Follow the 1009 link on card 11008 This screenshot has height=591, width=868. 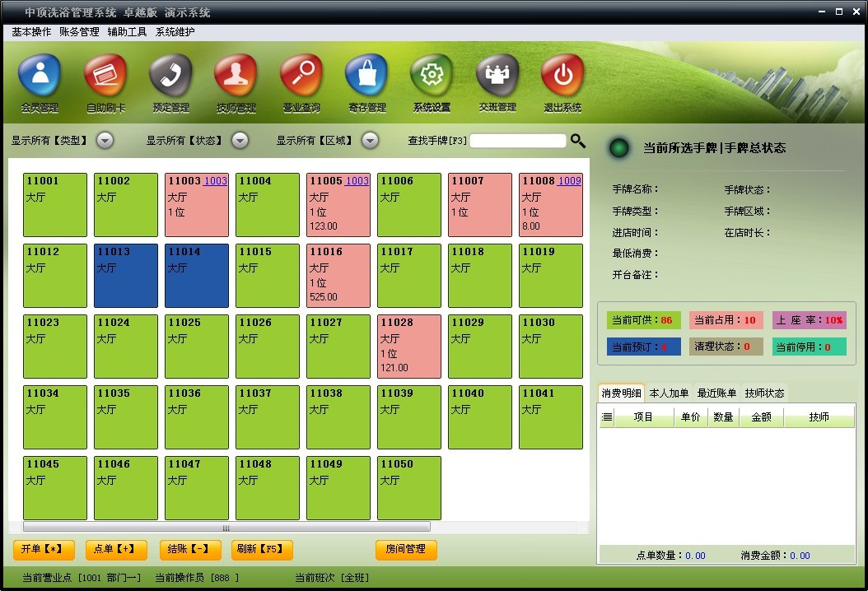pos(570,181)
